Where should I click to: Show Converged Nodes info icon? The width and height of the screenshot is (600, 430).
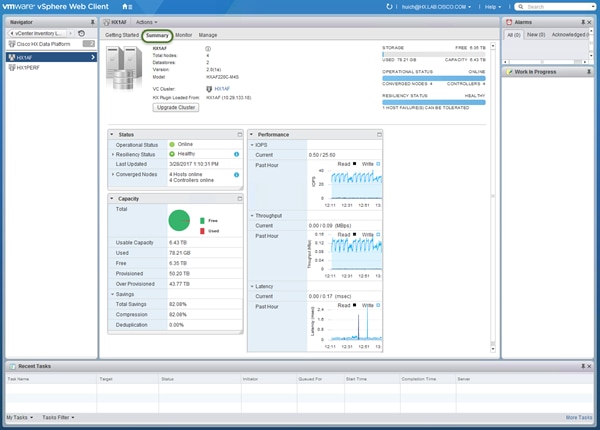coord(236,175)
